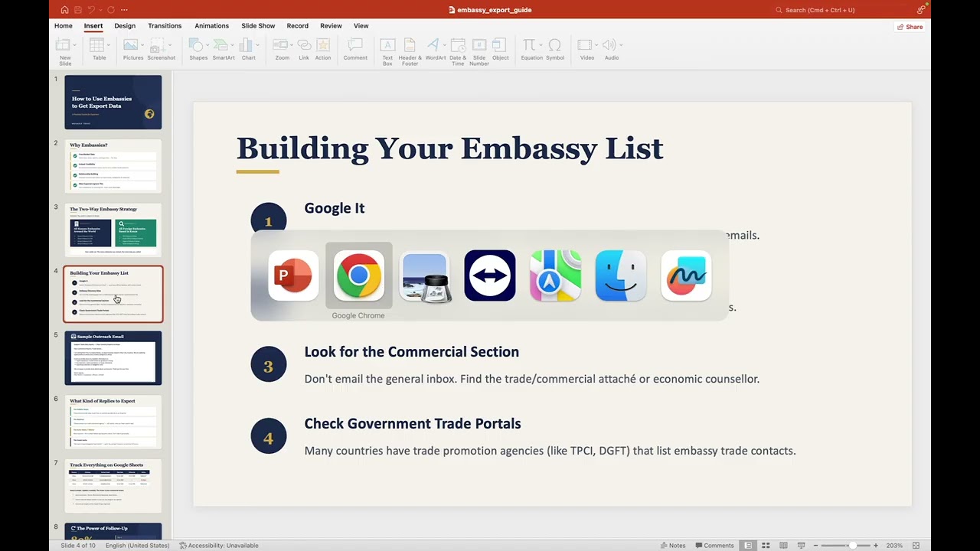This screenshot has height=551, width=980.
Task: Open the more options ellipsis in title bar
Action: point(124,10)
